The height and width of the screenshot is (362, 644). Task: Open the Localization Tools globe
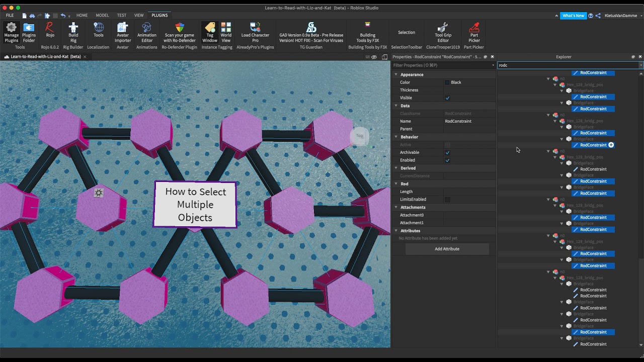pyautogui.click(x=99, y=30)
